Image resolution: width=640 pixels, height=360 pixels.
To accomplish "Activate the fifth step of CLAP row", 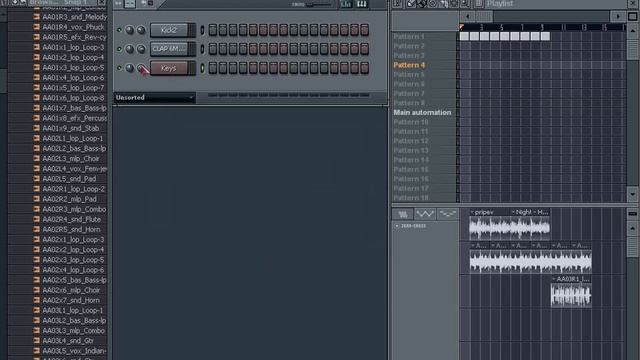I will coord(253,49).
